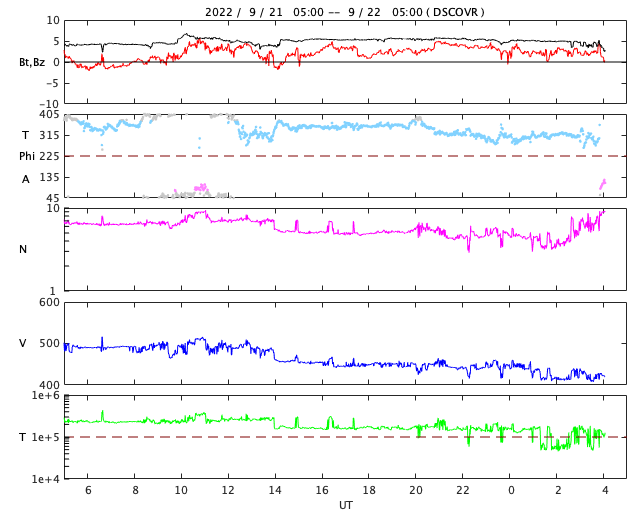The height and width of the screenshot is (512, 640).
Task: Click the 'V' velocity axis label
Action: coord(23,343)
